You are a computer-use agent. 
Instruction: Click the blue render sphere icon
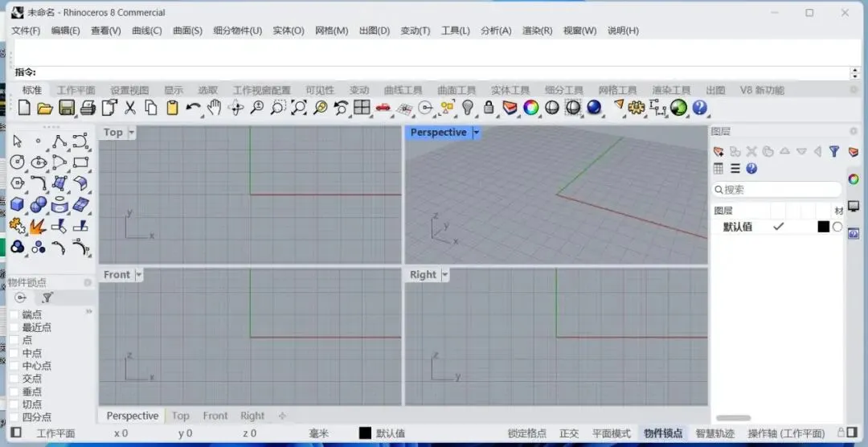(594, 108)
